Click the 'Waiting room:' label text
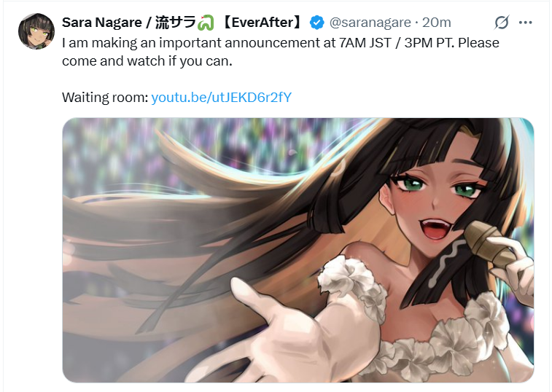 pyautogui.click(x=105, y=97)
